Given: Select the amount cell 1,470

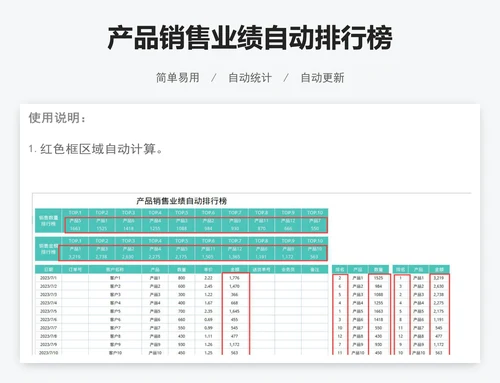Looking at the screenshot, I should pos(235,286).
